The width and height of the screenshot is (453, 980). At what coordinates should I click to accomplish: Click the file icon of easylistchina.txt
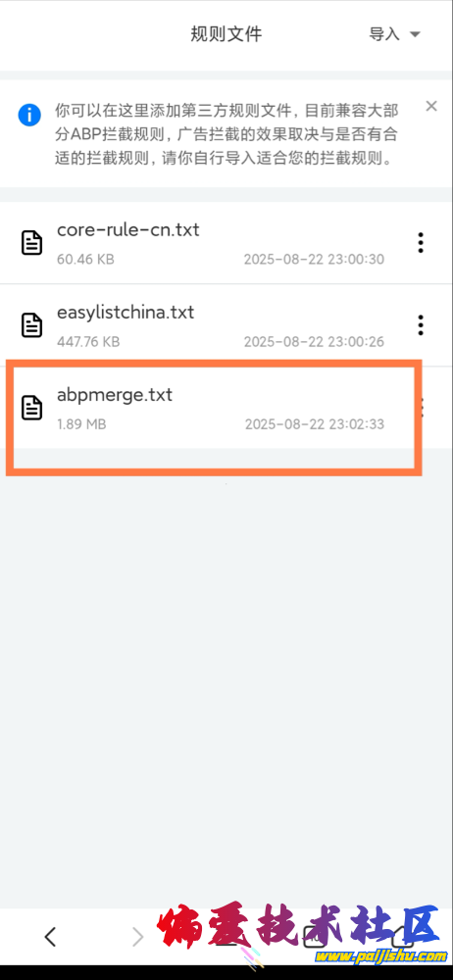32,325
